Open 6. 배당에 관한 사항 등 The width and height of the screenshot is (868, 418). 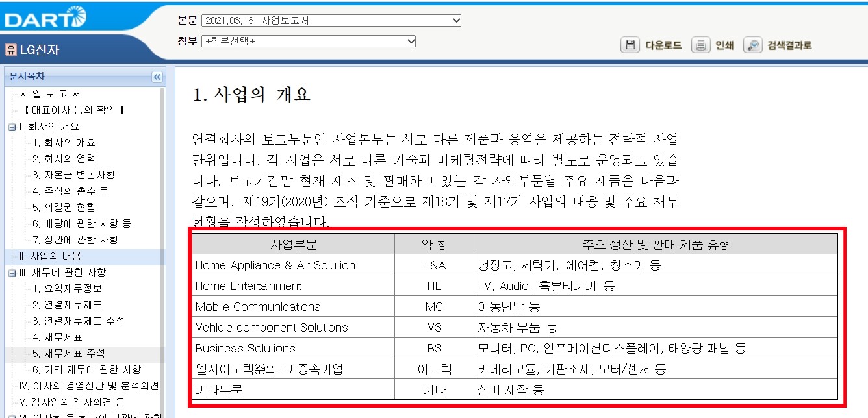[82, 224]
